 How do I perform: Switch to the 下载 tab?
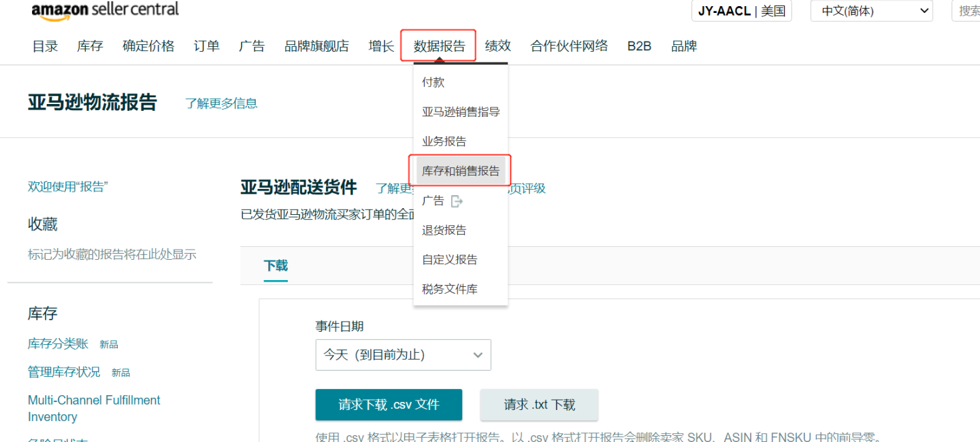pos(275,265)
